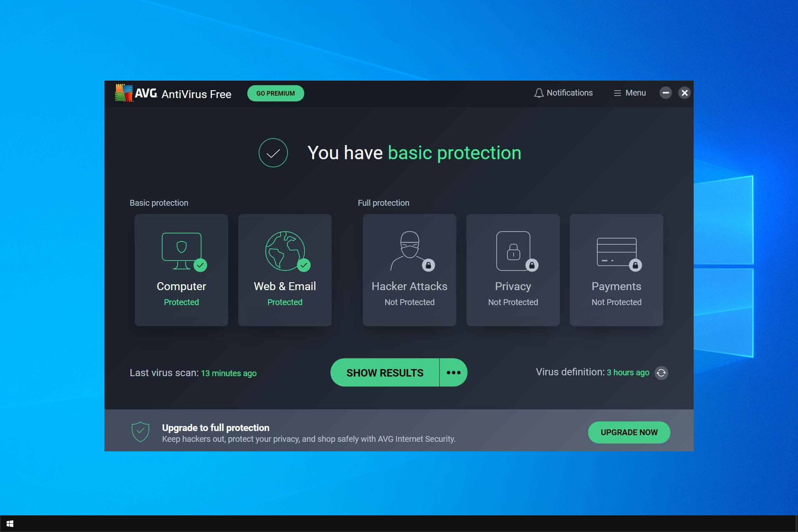798x532 pixels.
Task: Click 'Not Protected' under Privacy
Action: tap(513, 302)
